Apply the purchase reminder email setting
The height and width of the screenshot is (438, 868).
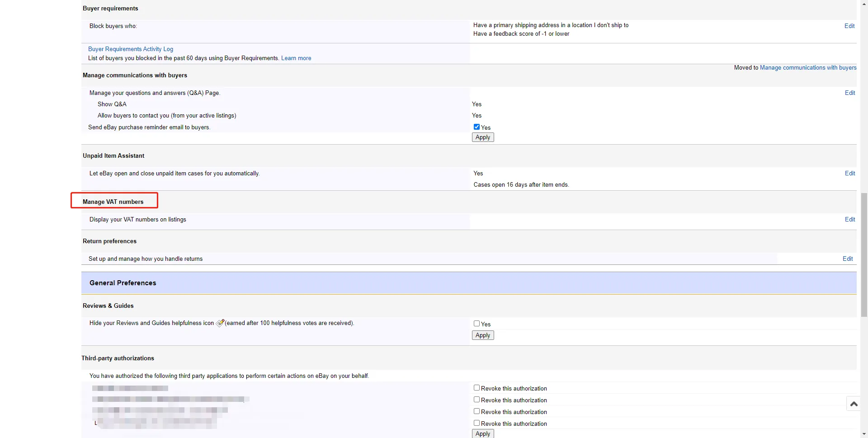point(482,137)
